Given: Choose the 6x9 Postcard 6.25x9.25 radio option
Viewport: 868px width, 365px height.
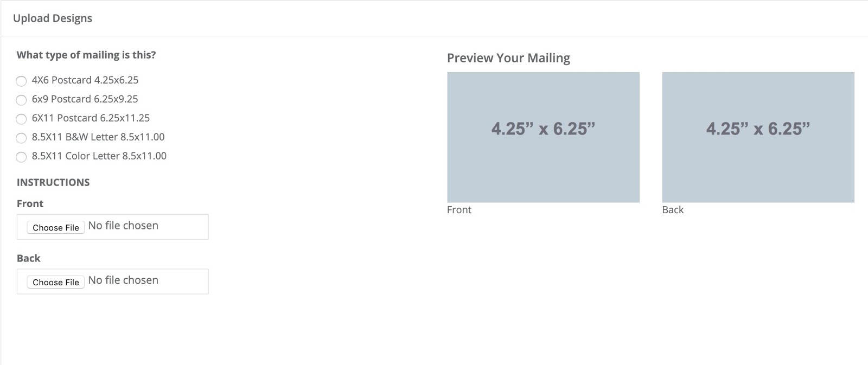Looking at the screenshot, I should (21, 100).
